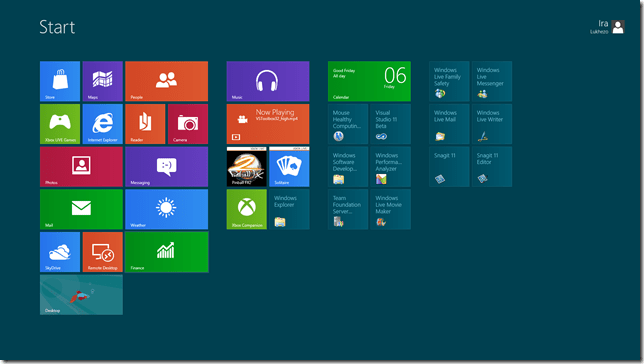Open Windows Live Mail tile
This screenshot has width=644, height=364.
(x=449, y=124)
